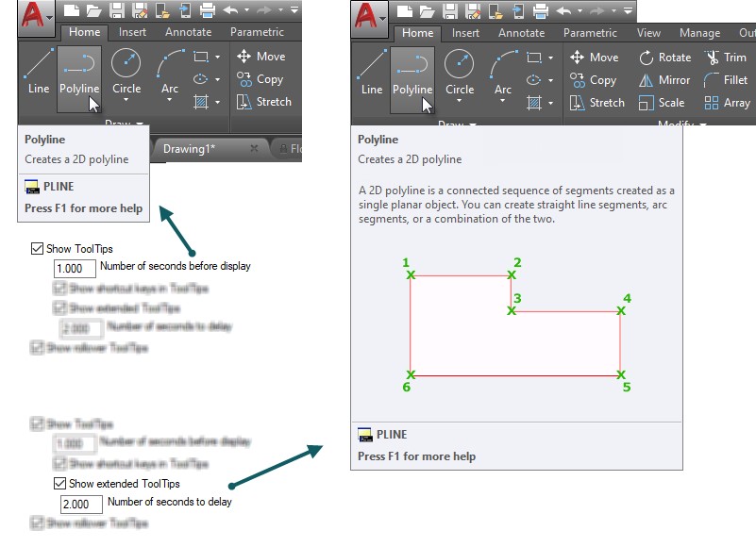Click the Rotate tool

click(665, 58)
